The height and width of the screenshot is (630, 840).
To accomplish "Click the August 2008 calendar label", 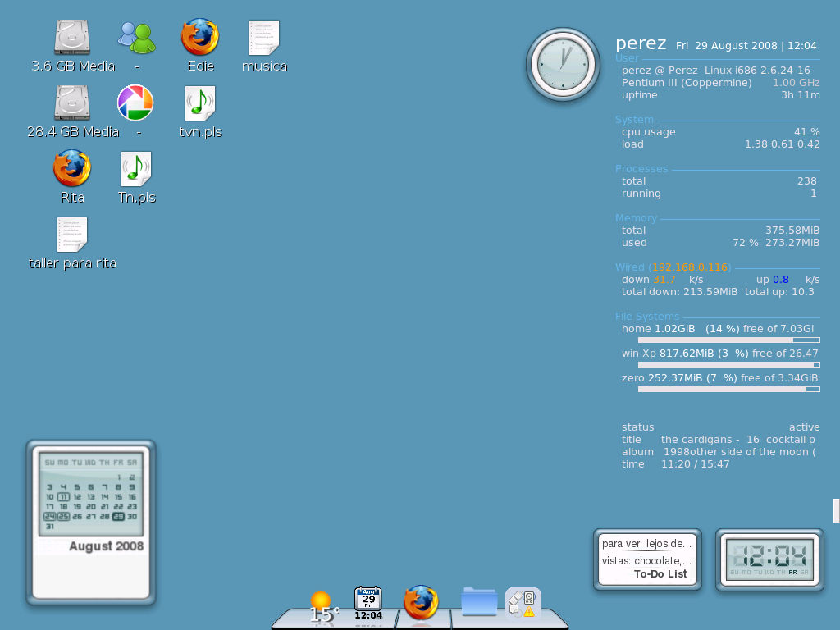I will pyautogui.click(x=106, y=546).
